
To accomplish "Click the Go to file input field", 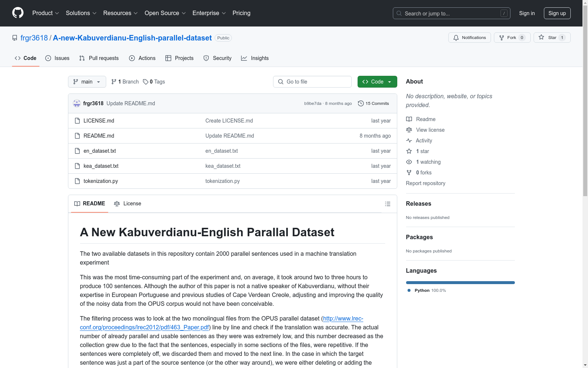I will pyautogui.click(x=312, y=82).
